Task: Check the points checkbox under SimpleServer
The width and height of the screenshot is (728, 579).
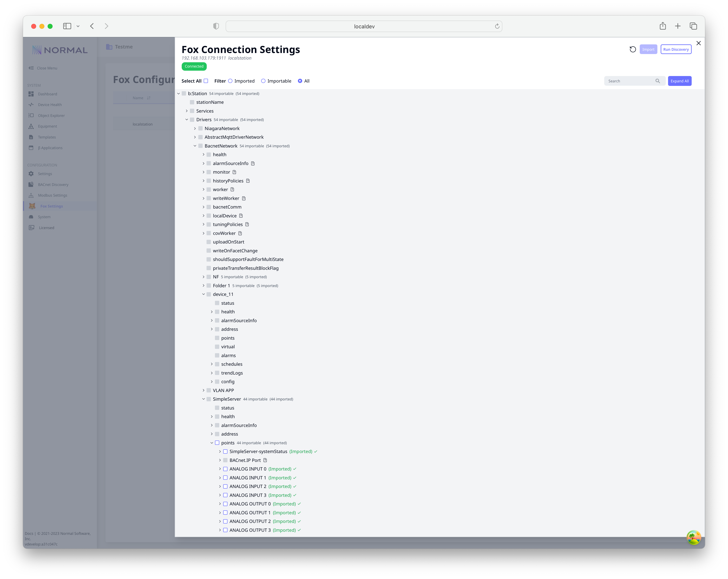Action: (x=217, y=443)
